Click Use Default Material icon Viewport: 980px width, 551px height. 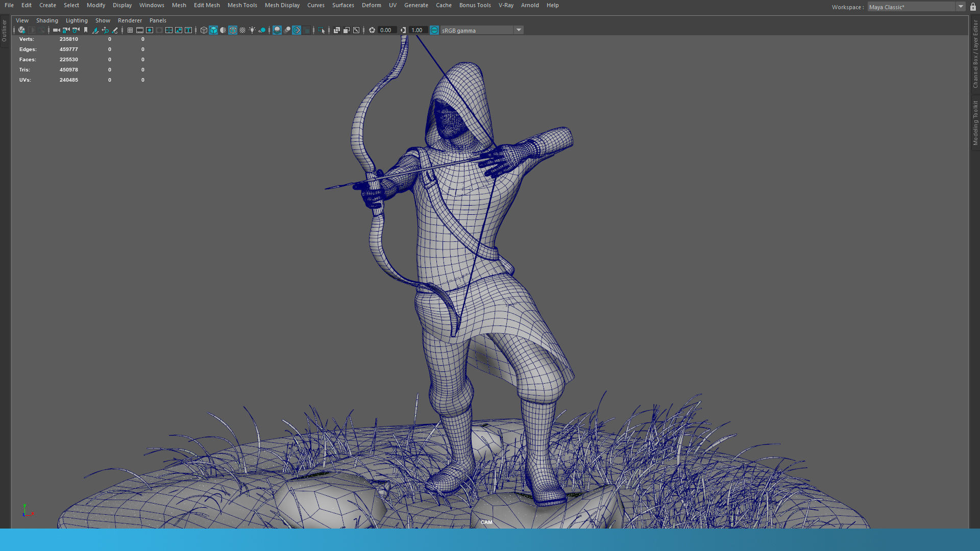click(223, 30)
